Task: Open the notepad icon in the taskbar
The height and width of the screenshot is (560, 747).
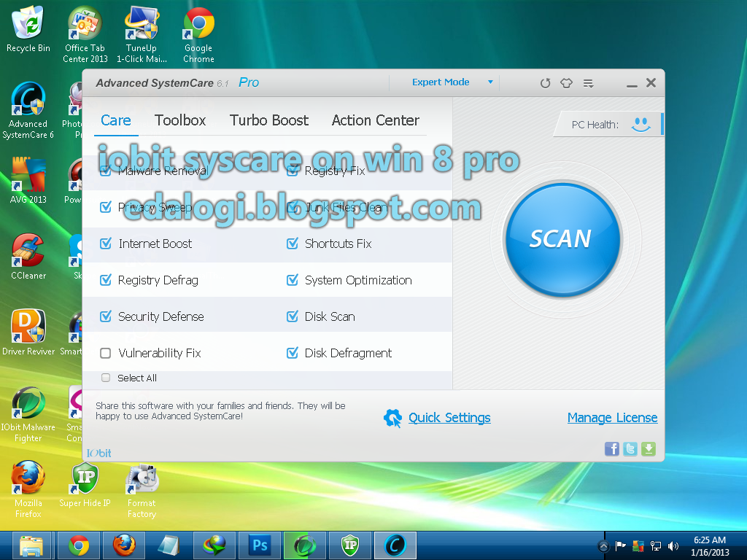Action: click(169, 545)
